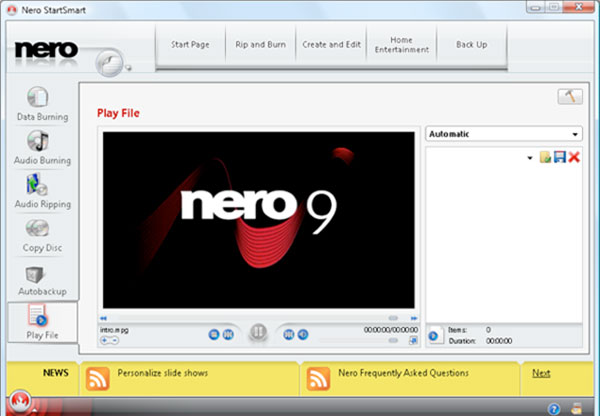Switch to the Start Page tab
The height and width of the screenshot is (416, 600).
(x=190, y=44)
